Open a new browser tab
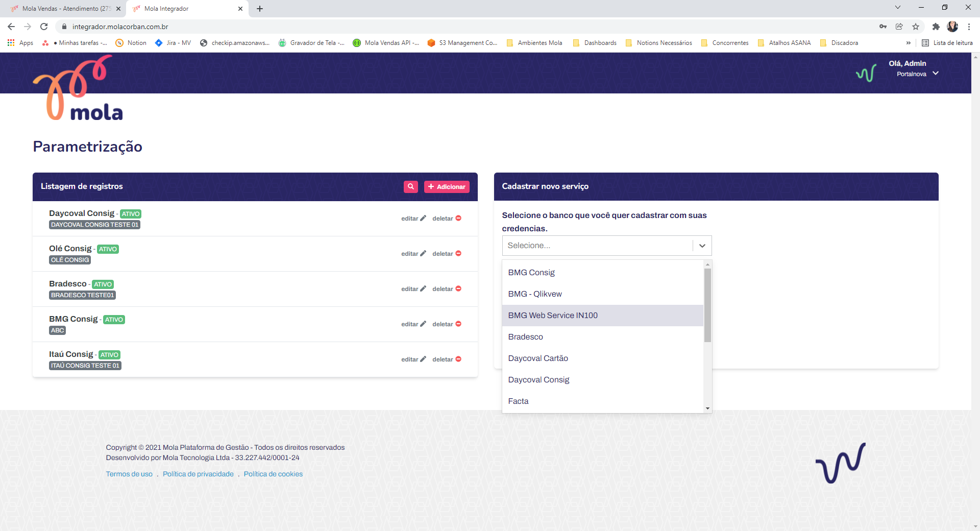 click(x=260, y=9)
